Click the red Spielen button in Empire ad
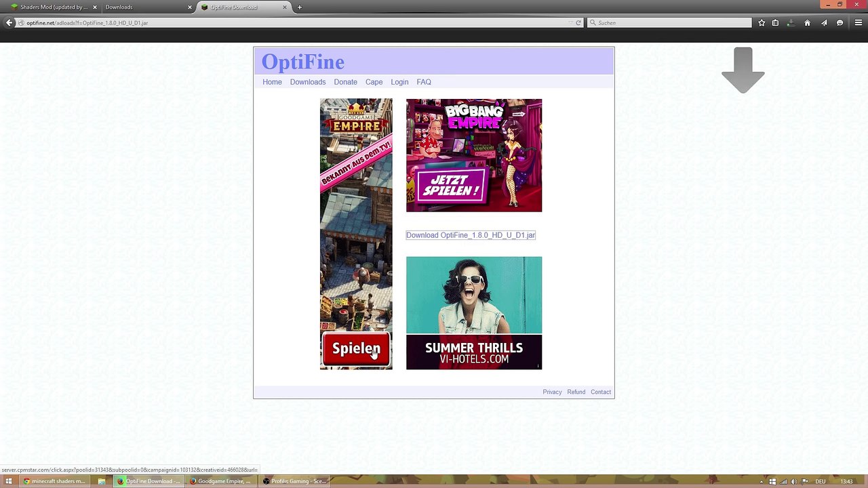The image size is (868, 488). click(356, 349)
